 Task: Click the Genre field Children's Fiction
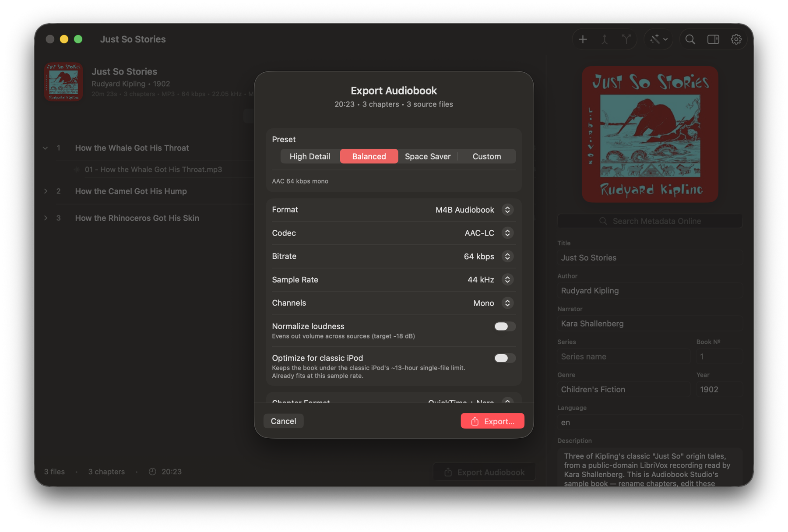tap(624, 389)
